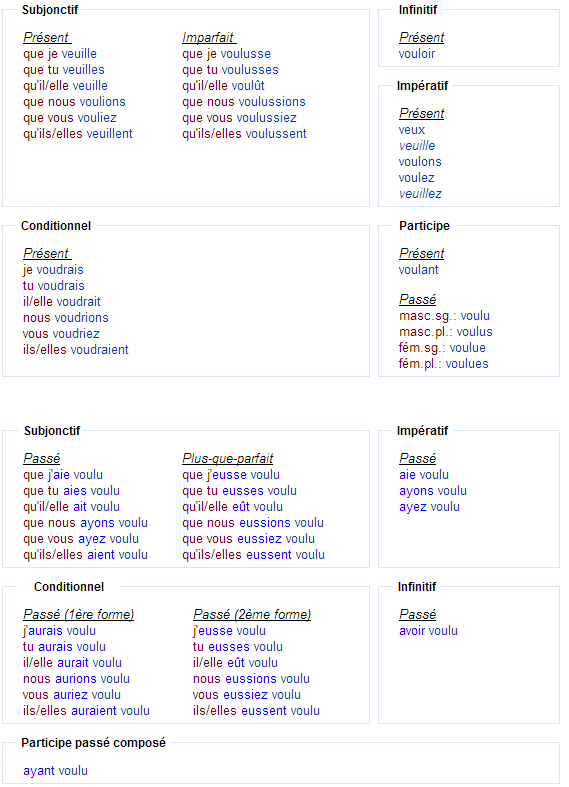Click compound participle 'ayant voulu'
569x787 pixels.
point(55,771)
